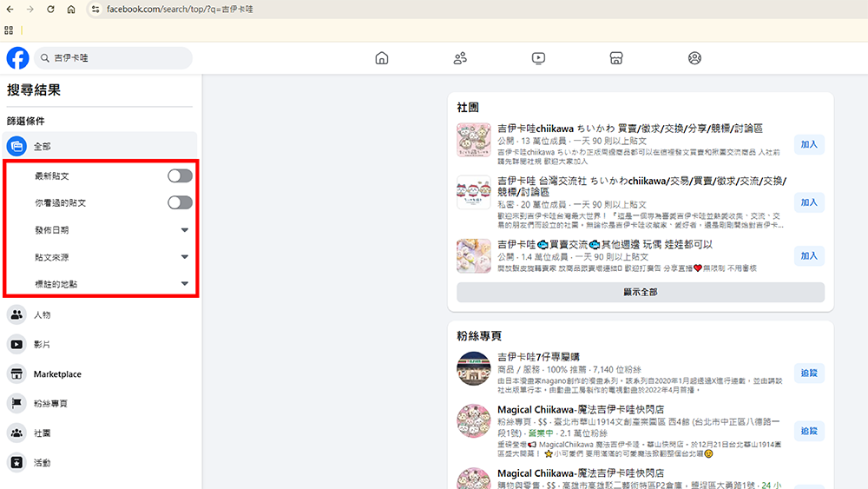Select the 人物 filter label

42,315
